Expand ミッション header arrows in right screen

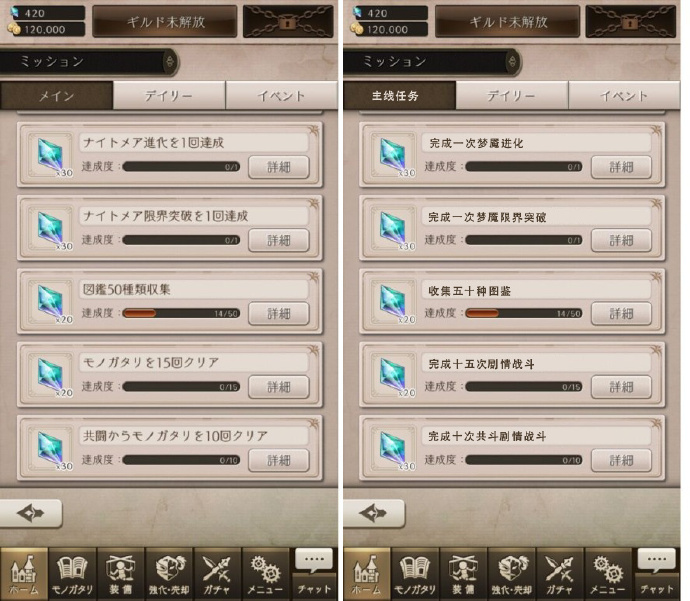click(x=512, y=62)
